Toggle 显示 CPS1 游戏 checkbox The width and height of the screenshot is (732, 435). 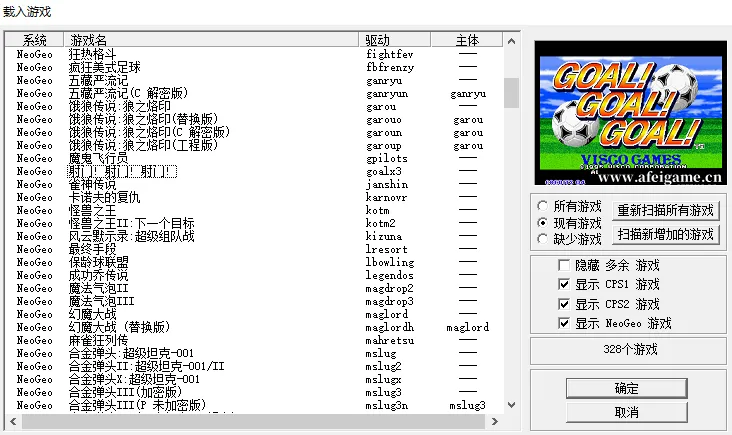pyautogui.click(x=565, y=285)
